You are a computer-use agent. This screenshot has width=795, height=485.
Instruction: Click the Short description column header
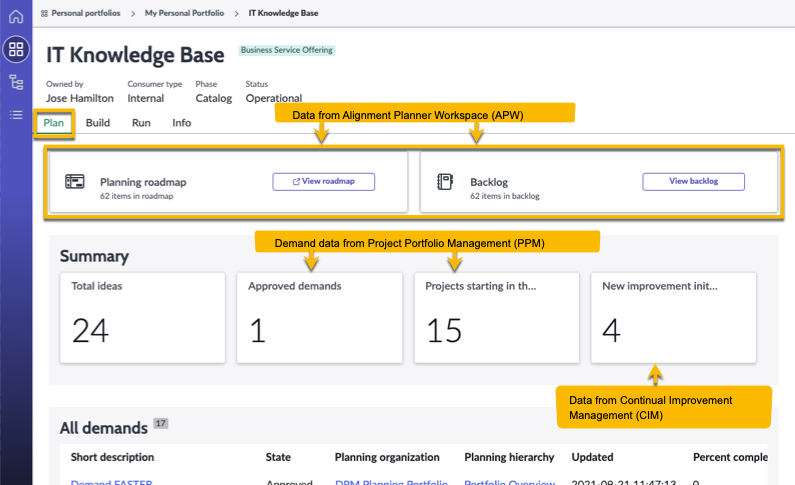point(112,457)
